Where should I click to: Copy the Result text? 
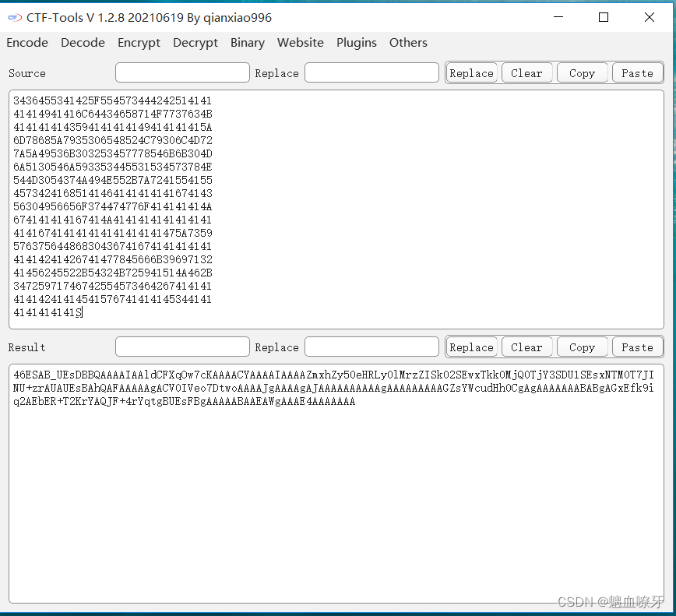582,347
